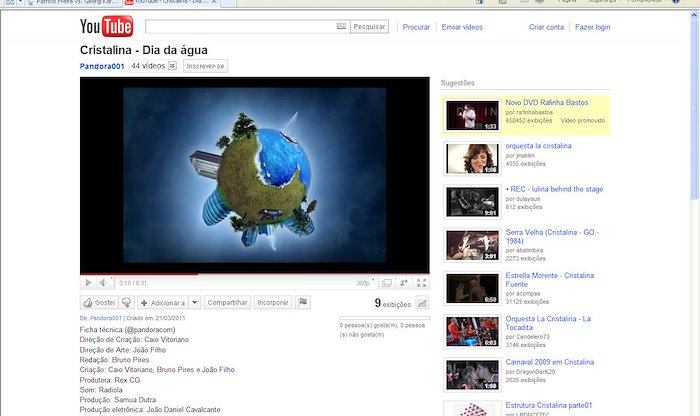Viewport: 700px width, 416px height.
Task: Open the Enviar vídeos link
Action: pos(462,27)
